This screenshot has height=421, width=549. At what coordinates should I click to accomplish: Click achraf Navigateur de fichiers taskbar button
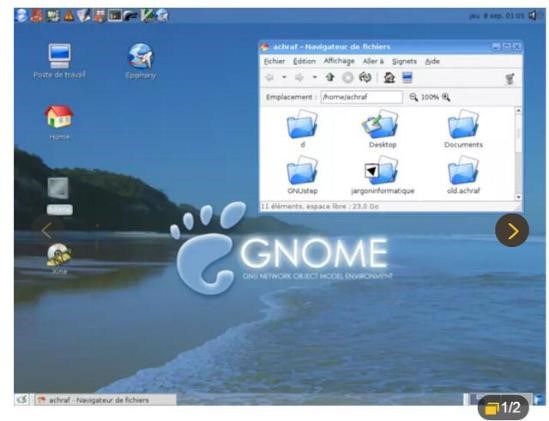coord(106,400)
